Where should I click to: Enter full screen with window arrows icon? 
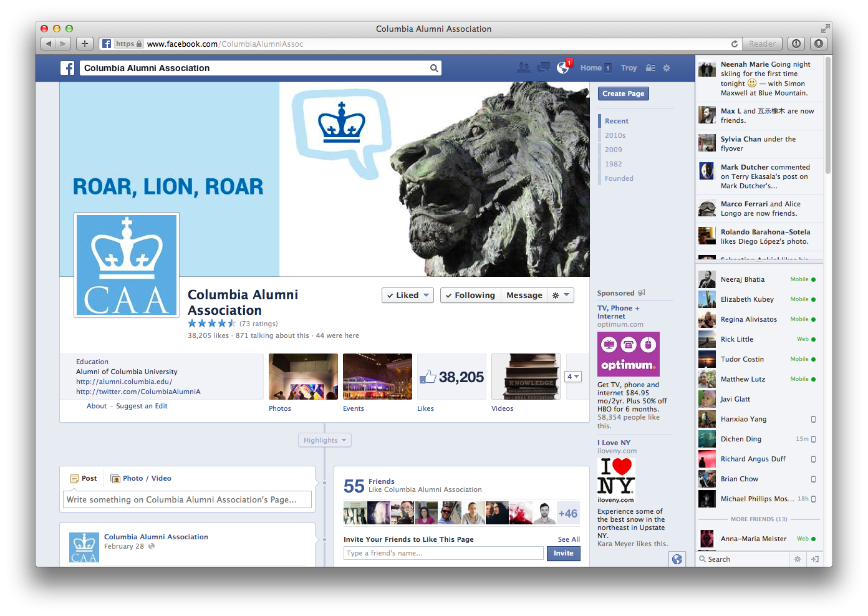click(x=825, y=29)
